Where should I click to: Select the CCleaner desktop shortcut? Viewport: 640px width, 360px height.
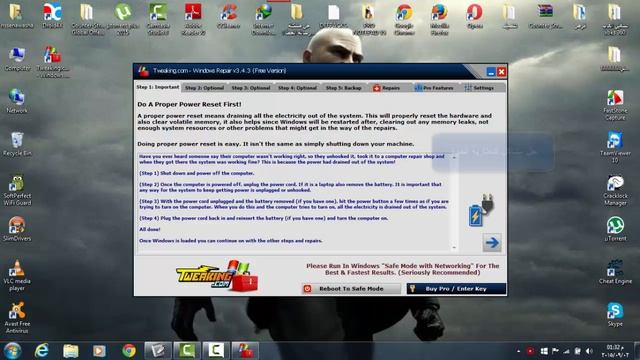(228, 16)
